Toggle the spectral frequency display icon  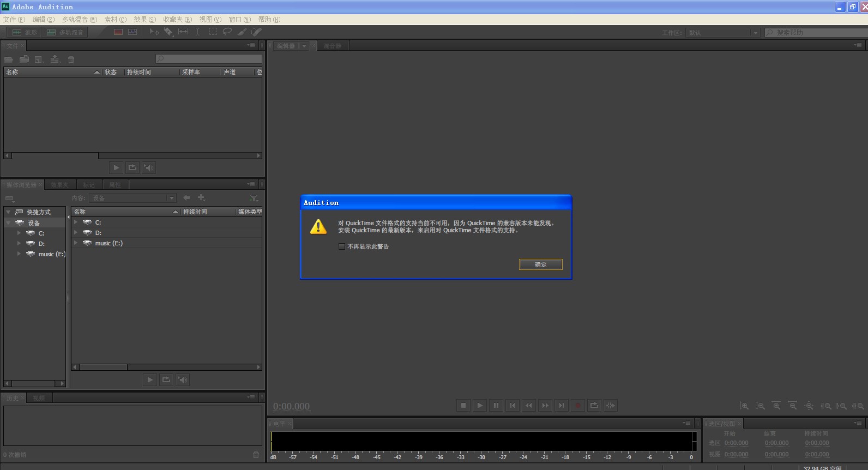tap(118, 32)
